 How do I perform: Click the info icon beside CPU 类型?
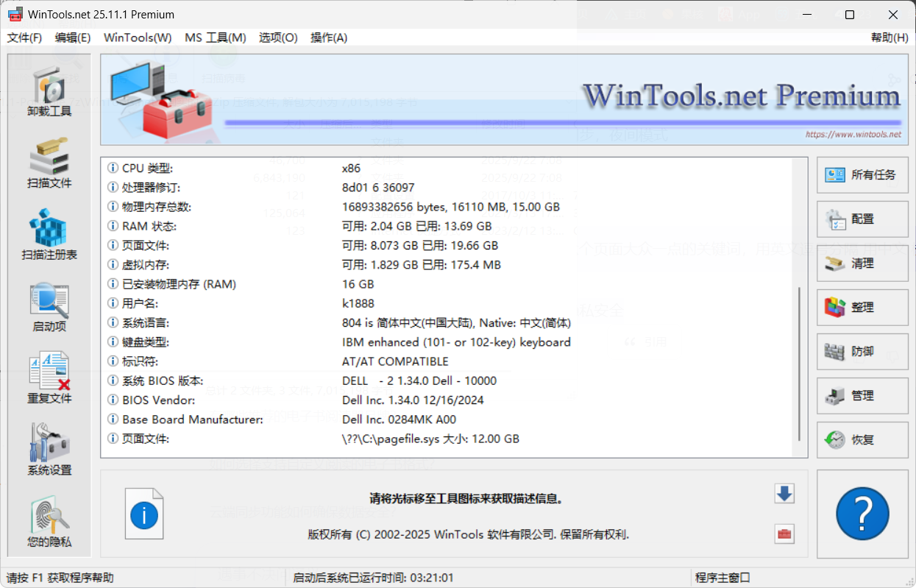coord(113,169)
